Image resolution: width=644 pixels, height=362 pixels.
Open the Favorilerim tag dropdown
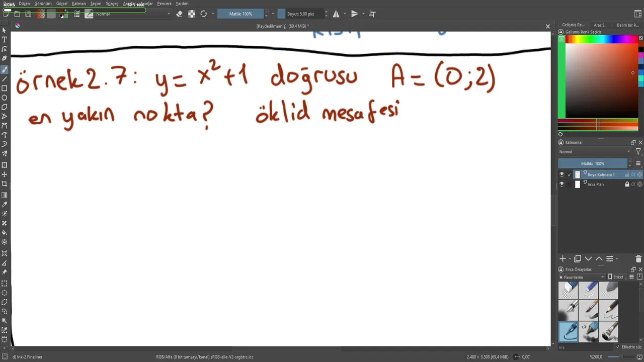point(582,277)
